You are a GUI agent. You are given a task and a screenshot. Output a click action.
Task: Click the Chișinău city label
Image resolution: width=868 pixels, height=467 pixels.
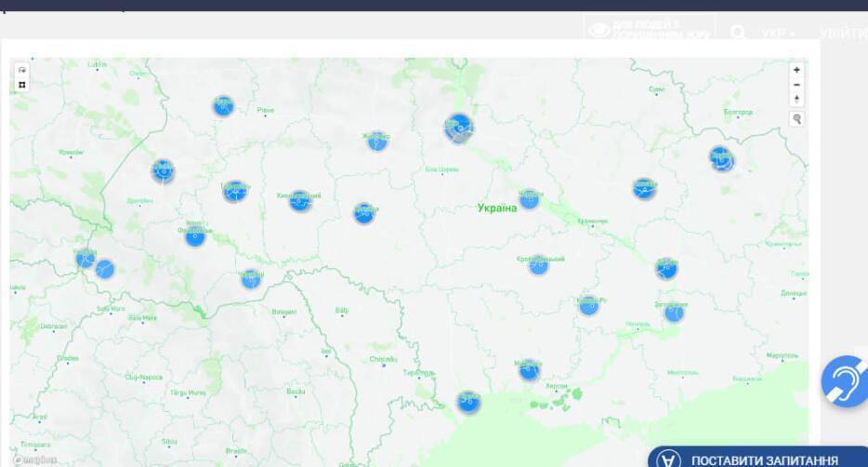tap(383, 359)
